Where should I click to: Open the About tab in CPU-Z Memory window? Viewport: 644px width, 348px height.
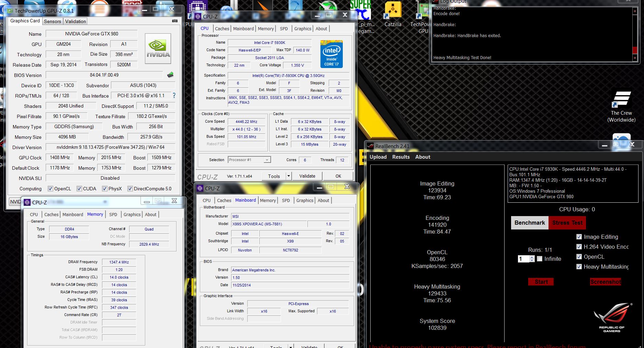pos(150,215)
